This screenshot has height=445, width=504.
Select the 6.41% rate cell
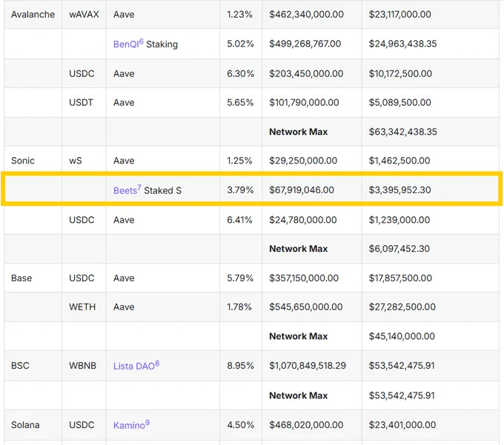[x=239, y=220]
